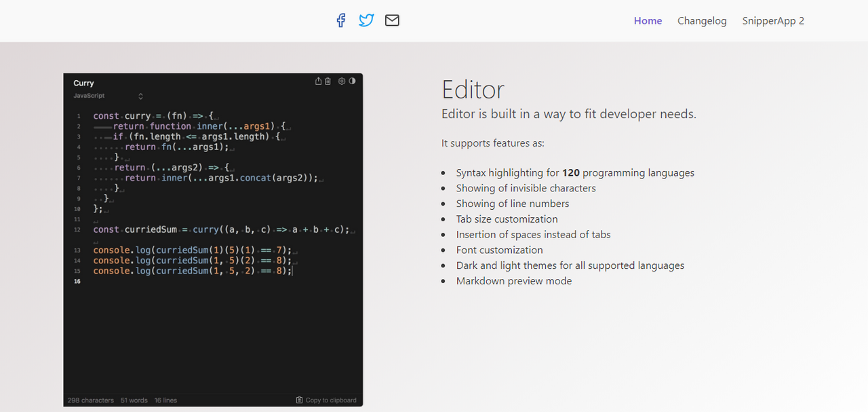Screen dimensions: 868x412
Task: Click the first line "const curry = (fn)"
Action: tap(156, 116)
